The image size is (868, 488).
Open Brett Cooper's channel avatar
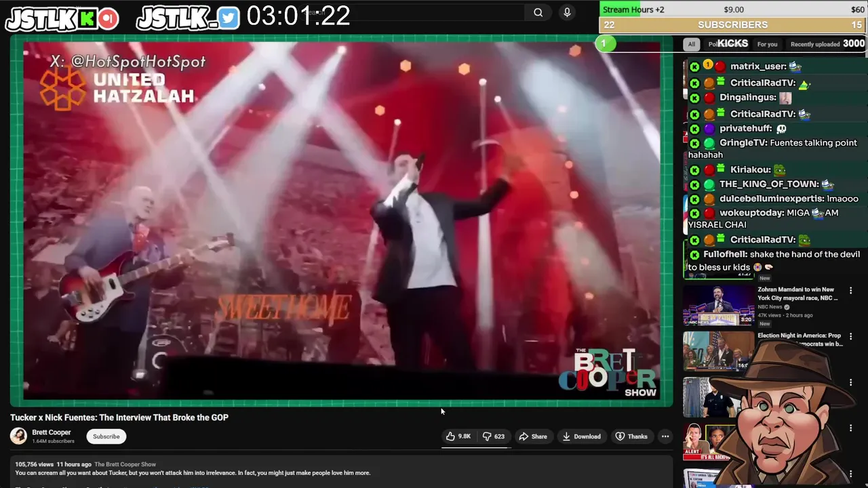(18, 436)
